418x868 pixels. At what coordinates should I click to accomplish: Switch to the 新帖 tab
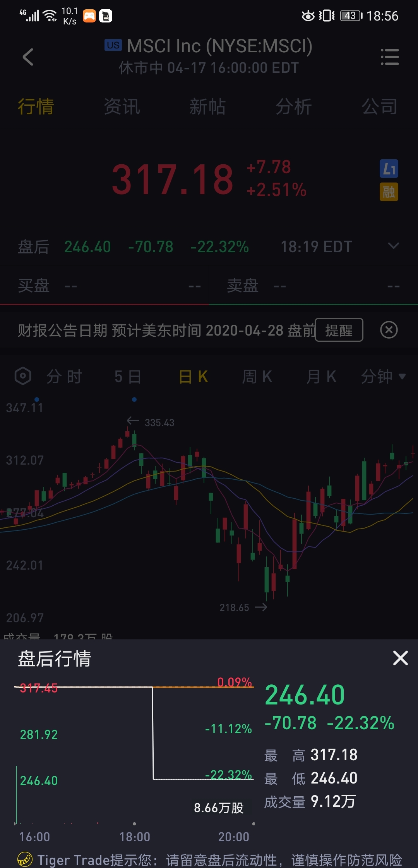pos(207,107)
